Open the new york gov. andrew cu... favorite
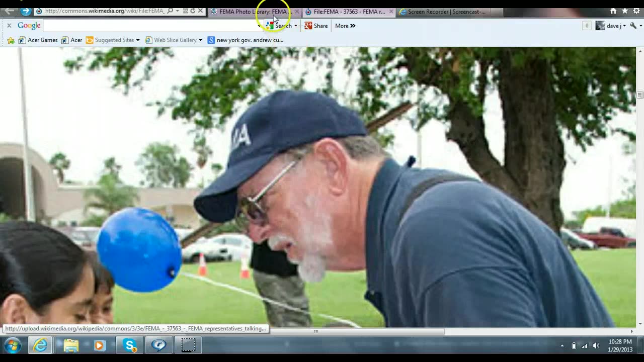Image resolution: width=644 pixels, height=362 pixels. (246, 40)
